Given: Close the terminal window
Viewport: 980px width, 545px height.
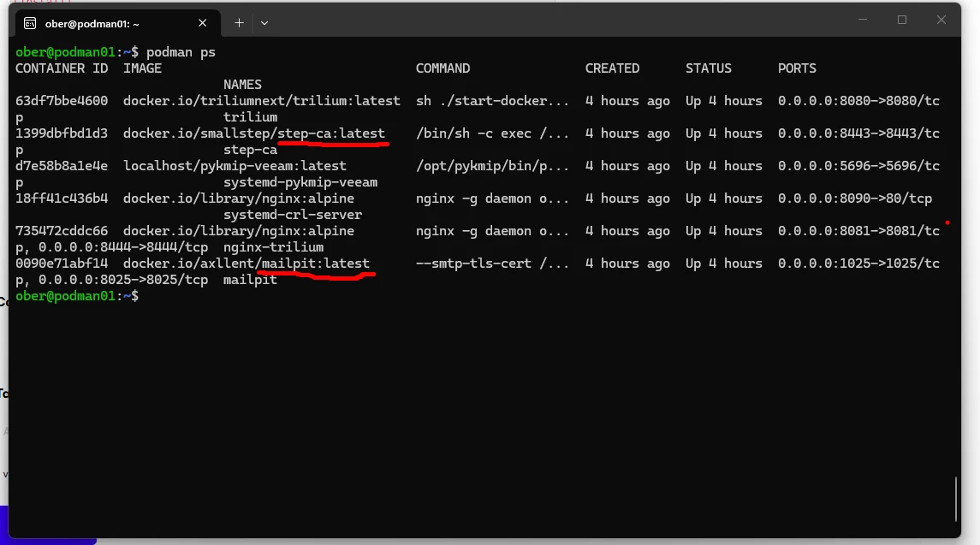Looking at the screenshot, I should tap(941, 20).
